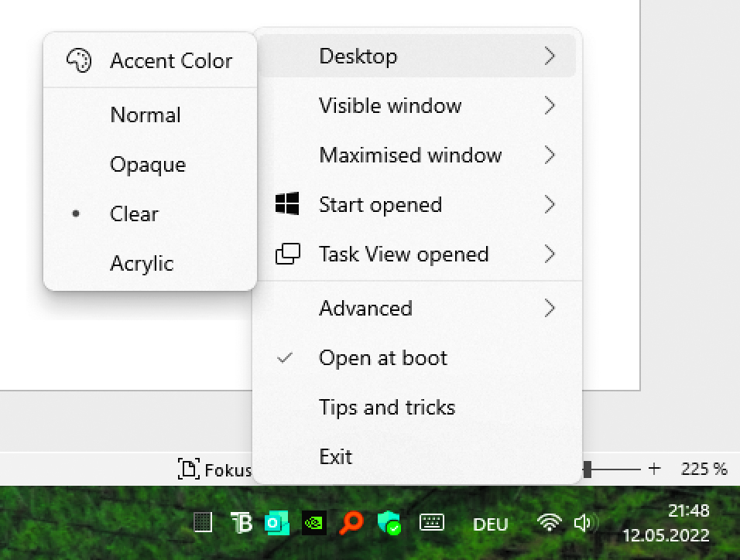Select Opaque taskbar appearance

(150, 164)
